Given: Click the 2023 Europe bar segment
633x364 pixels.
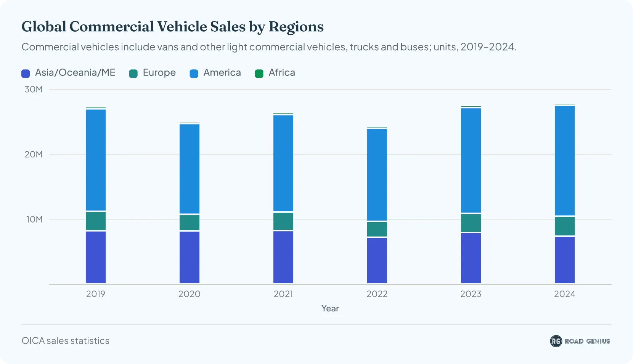Looking at the screenshot, I should pyautogui.click(x=471, y=223).
